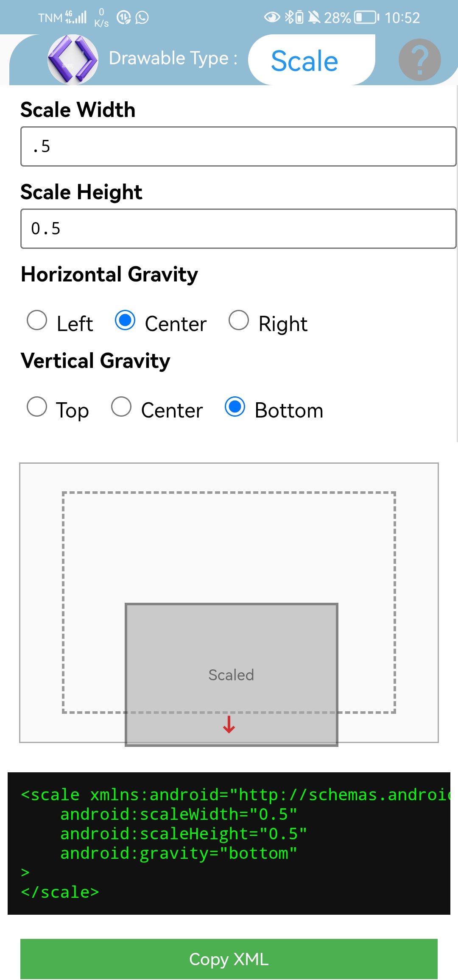Tap the battery indicator icon

[x=364, y=17]
